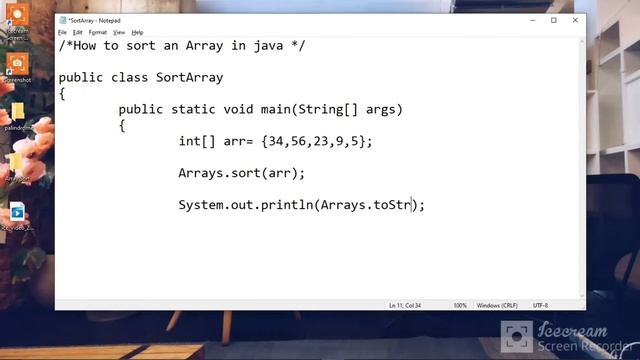Click the vertical scrollbar down arrow
640x360 pixels.
point(582,296)
